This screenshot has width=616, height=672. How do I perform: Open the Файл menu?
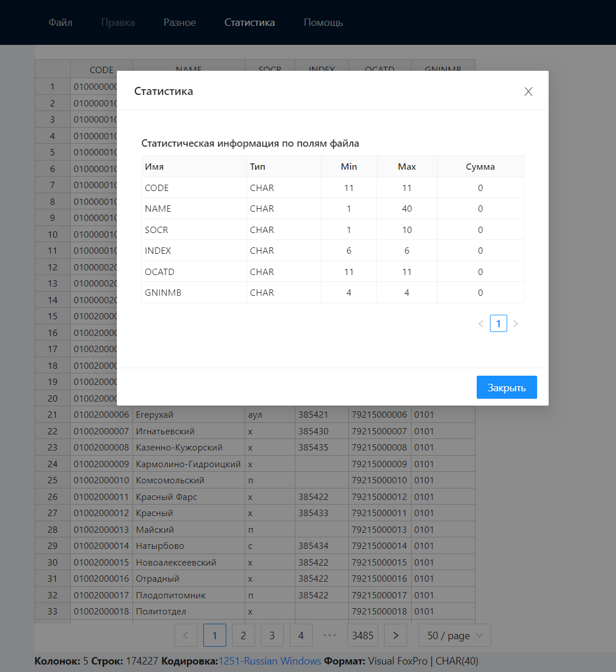coord(60,22)
